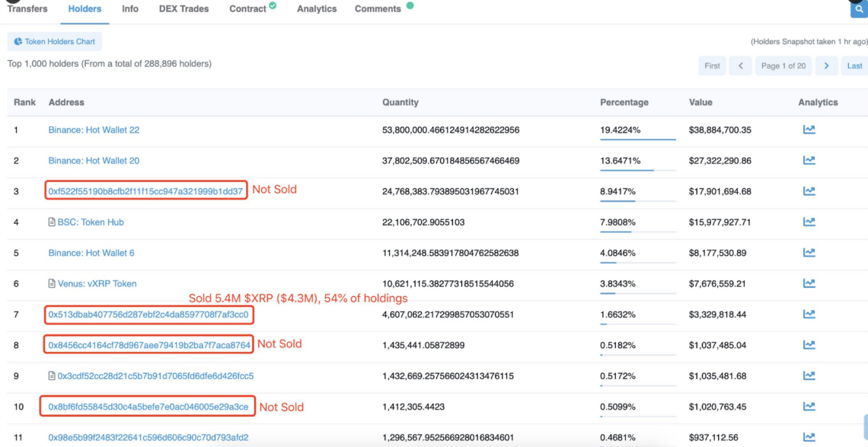Open analytics icon for BSC: Token Hub
868x447 pixels.
(x=809, y=222)
